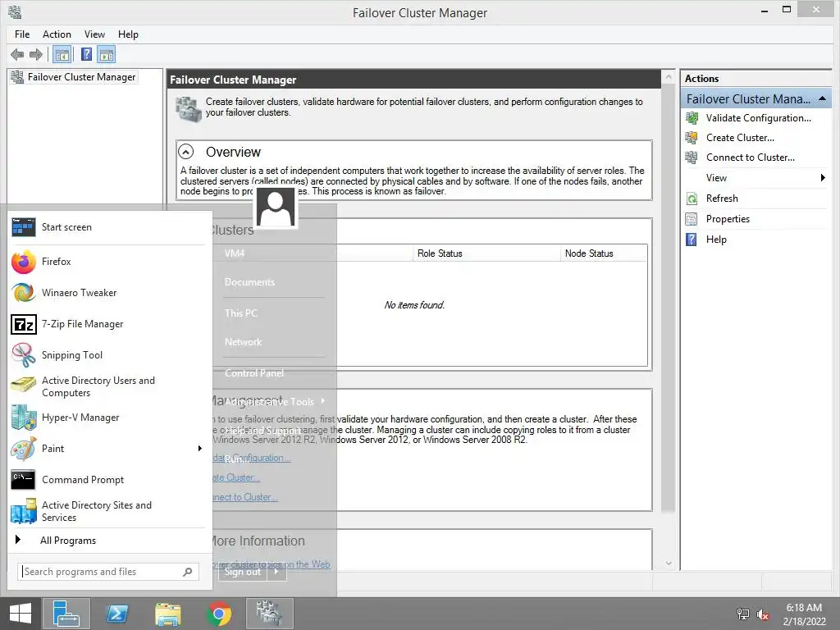This screenshot has height=630, width=840.
Task: Open the arrow next to Sign out
Action: click(x=276, y=572)
